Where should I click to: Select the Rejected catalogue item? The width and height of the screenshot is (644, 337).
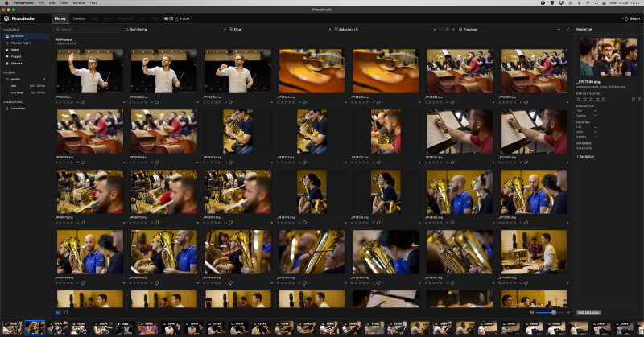click(25, 64)
